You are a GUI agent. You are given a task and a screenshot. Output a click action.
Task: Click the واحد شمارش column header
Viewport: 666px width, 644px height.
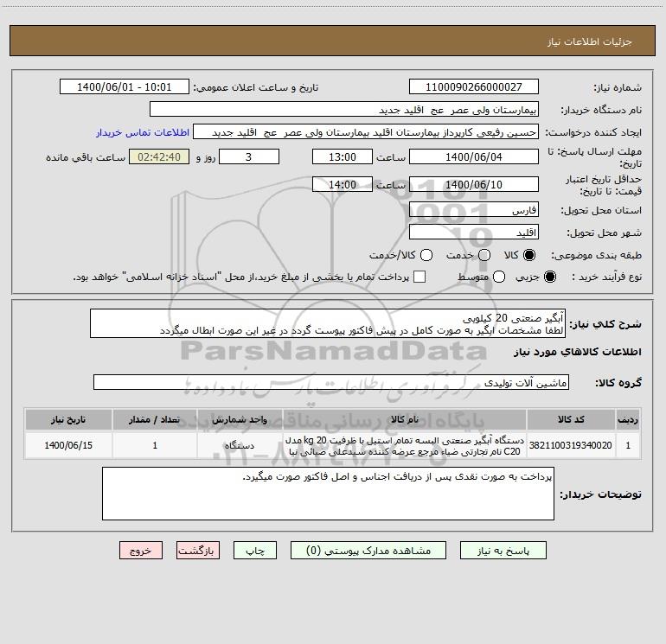pos(240,419)
